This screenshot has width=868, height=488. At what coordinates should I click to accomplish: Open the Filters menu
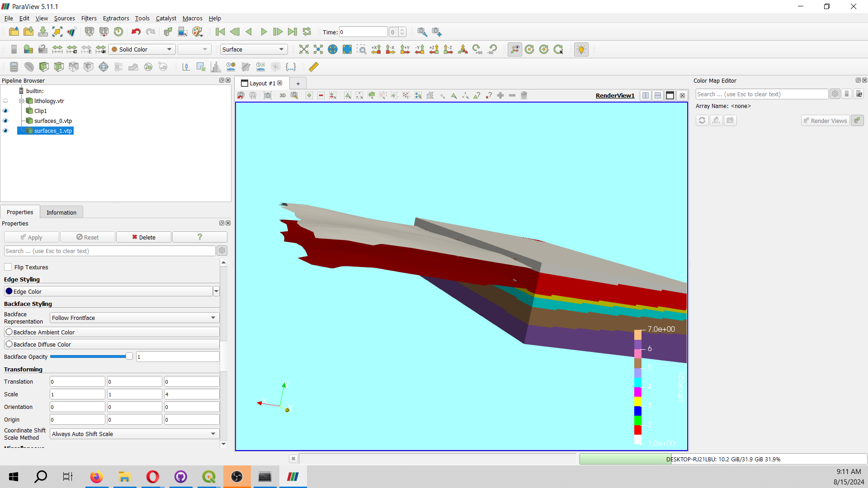point(89,18)
